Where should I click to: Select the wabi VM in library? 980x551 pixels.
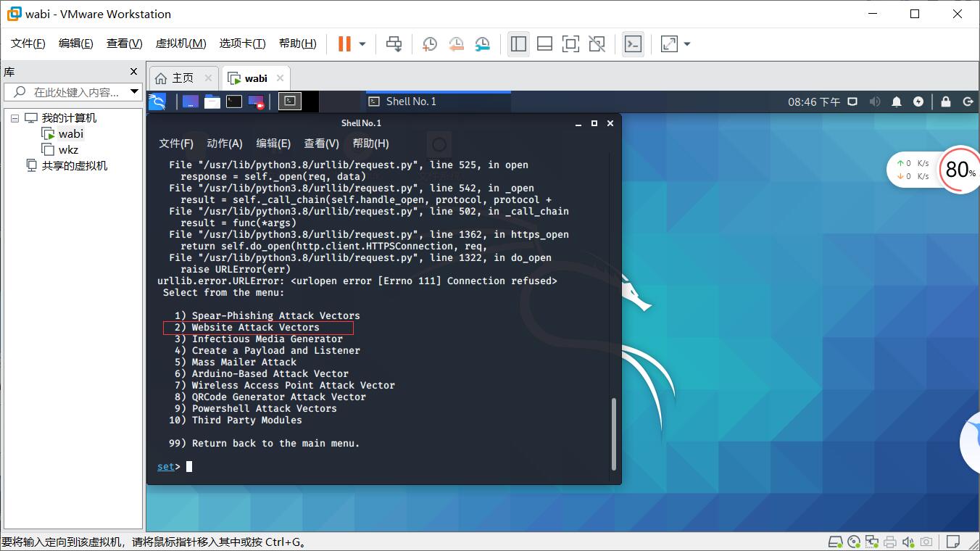71,134
